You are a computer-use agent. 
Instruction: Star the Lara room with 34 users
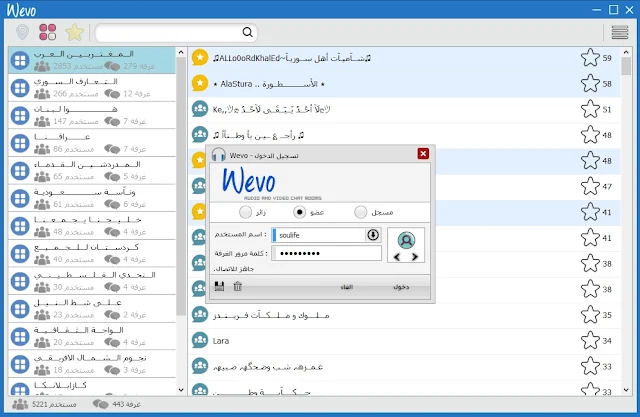[590, 340]
